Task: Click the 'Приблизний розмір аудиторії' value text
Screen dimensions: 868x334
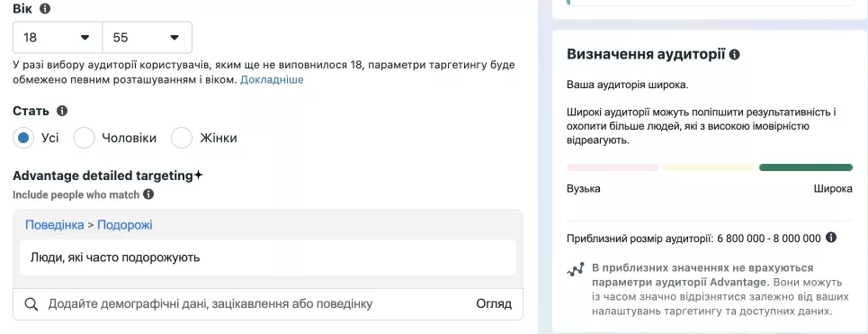Action: 694,239
